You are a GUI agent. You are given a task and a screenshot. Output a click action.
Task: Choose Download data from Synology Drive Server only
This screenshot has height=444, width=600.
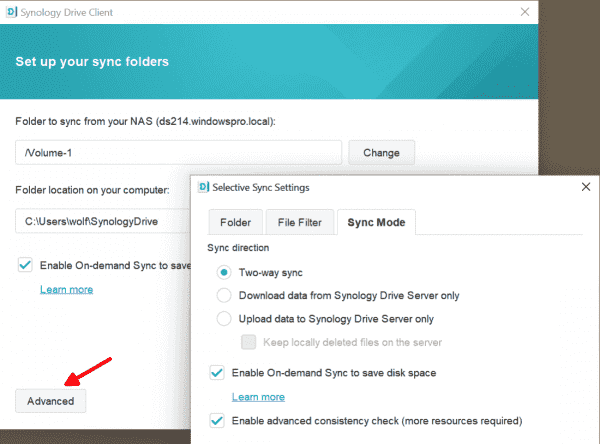224,295
